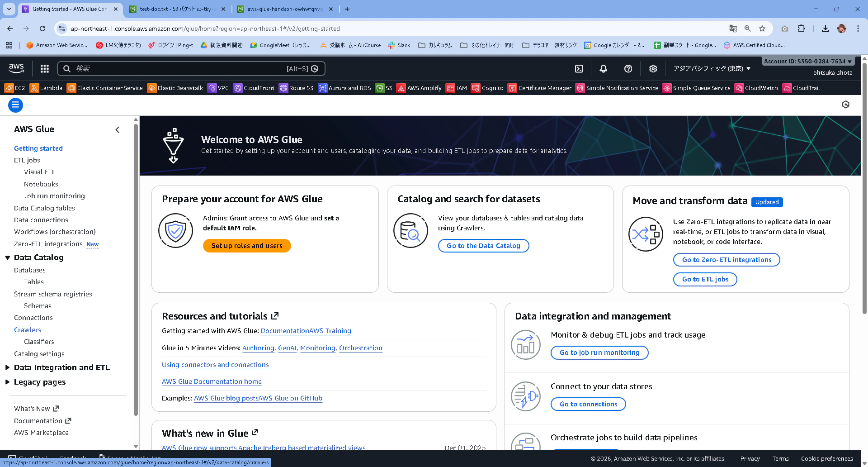This screenshot has height=467, width=868.
Task: Open Cognito favorite shortcut
Action: click(x=487, y=88)
